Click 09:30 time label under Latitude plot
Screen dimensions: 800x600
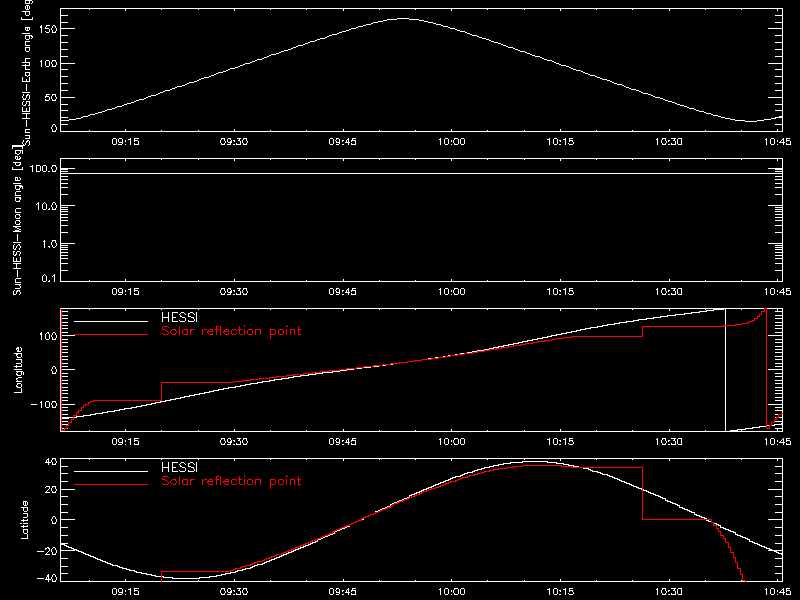pyautogui.click(x=234, y=592)
